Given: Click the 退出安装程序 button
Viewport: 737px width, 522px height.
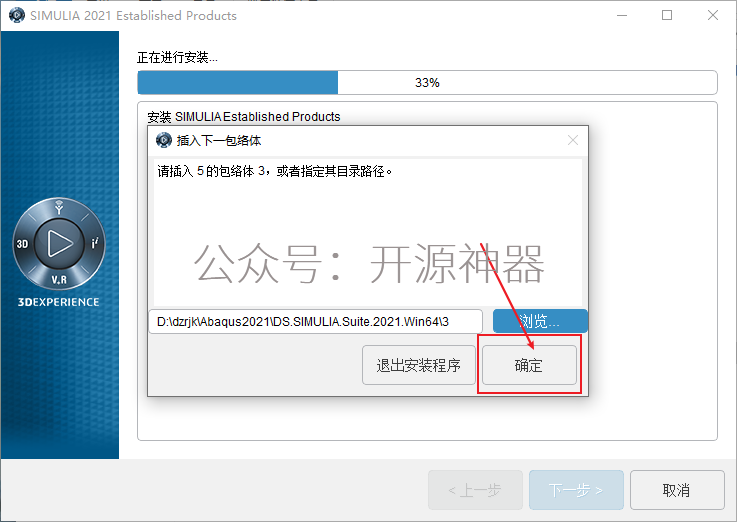Looking at the screenshot, I should 419,365.
